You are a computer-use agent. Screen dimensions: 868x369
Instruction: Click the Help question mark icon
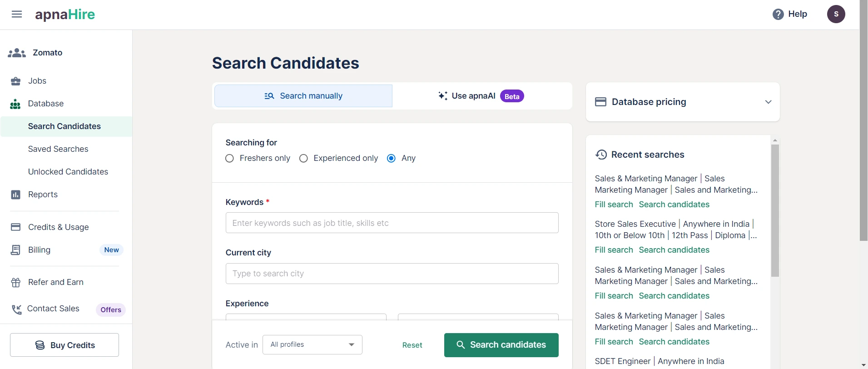coord(778,15)
